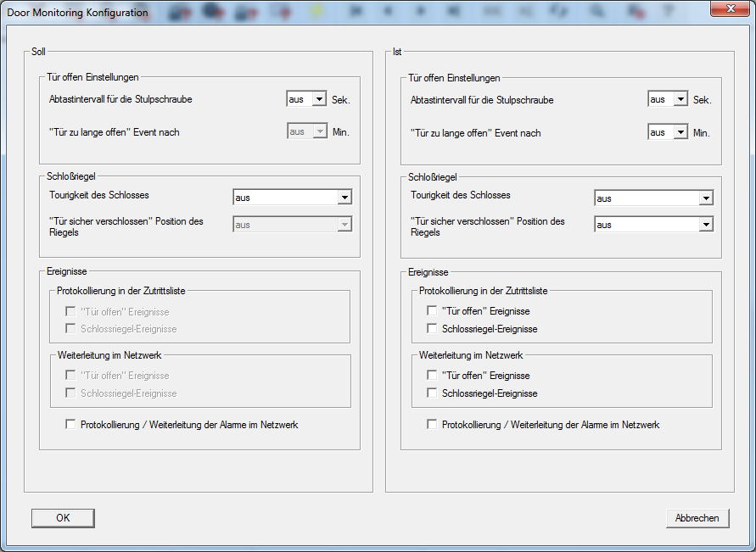Click Schlossriegel-Ereignisse under Soll Protokollierung
This screenshot has height=552, width=756.
tap(70, 328)
